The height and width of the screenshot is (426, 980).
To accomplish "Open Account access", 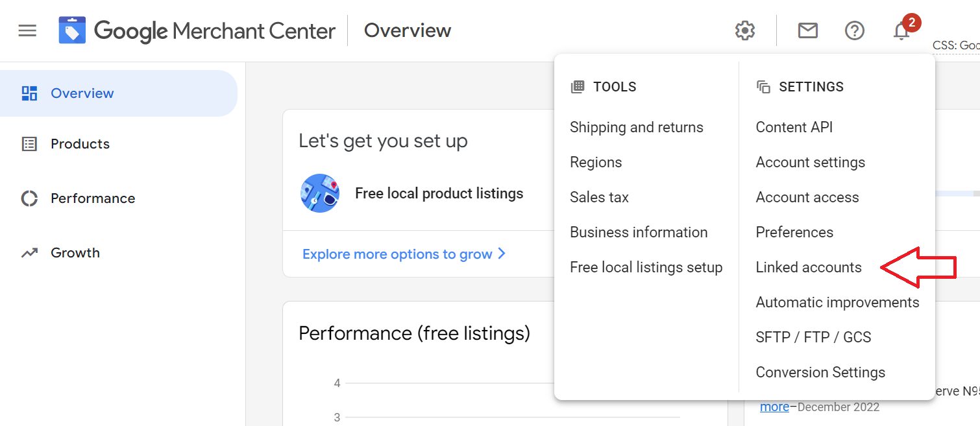I will (x=807, y=198).
